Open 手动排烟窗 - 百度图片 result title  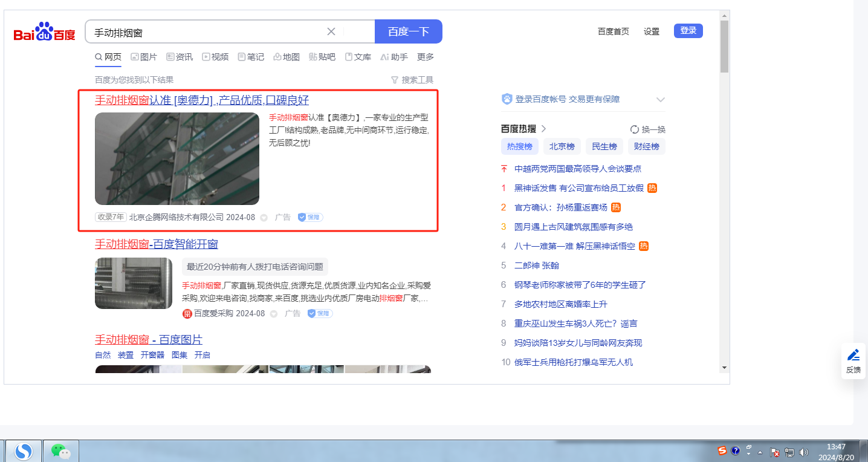pos(149,340)
